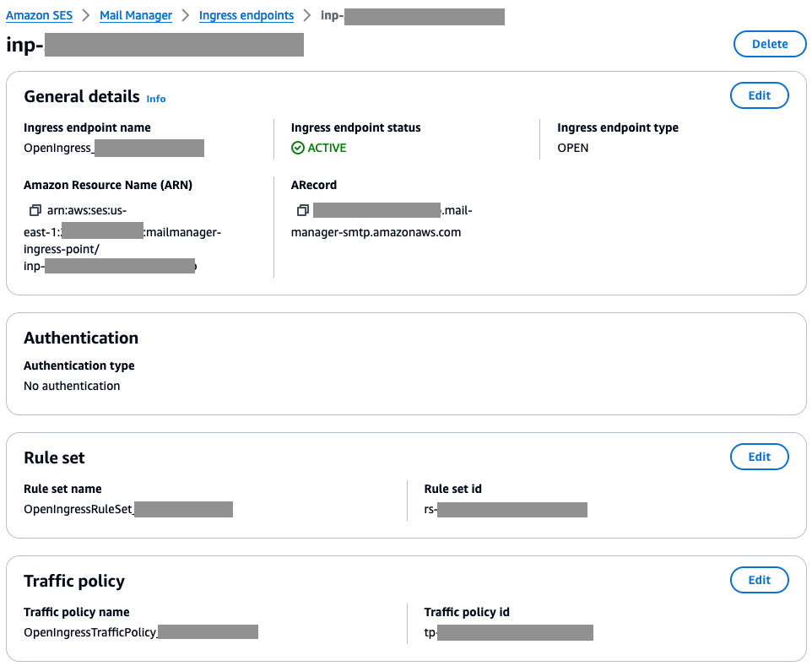The height and width of the screenshot is (666, 812).
Task: Open the Info link next to General details
Action: 155,99
